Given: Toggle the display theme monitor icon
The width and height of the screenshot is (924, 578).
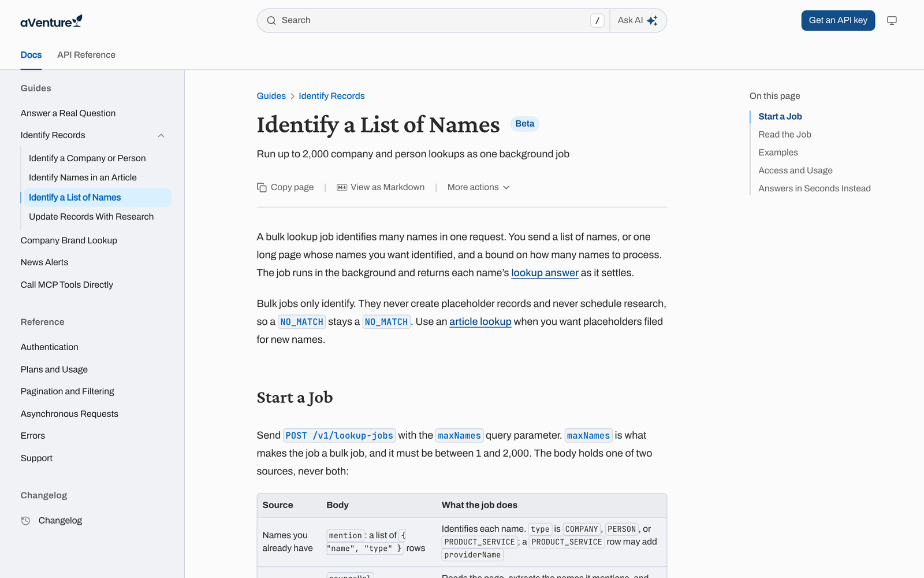Looking at the screenshot, I should point(892,21).
